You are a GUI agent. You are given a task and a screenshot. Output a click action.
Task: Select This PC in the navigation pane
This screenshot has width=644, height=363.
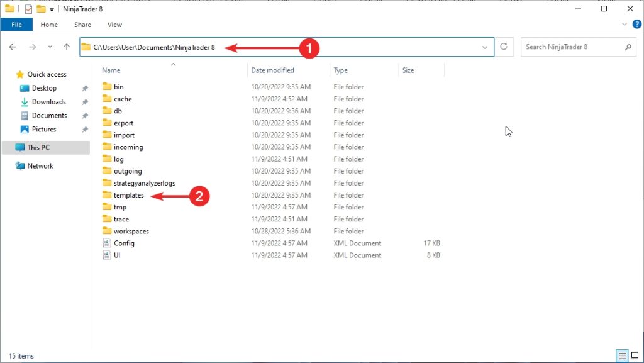(x=38, y=148)
